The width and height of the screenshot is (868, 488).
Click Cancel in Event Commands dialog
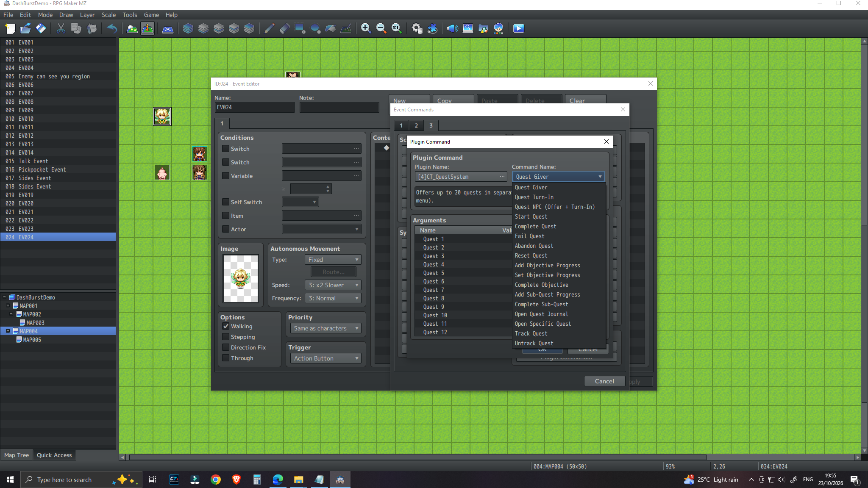coord(604,381)
